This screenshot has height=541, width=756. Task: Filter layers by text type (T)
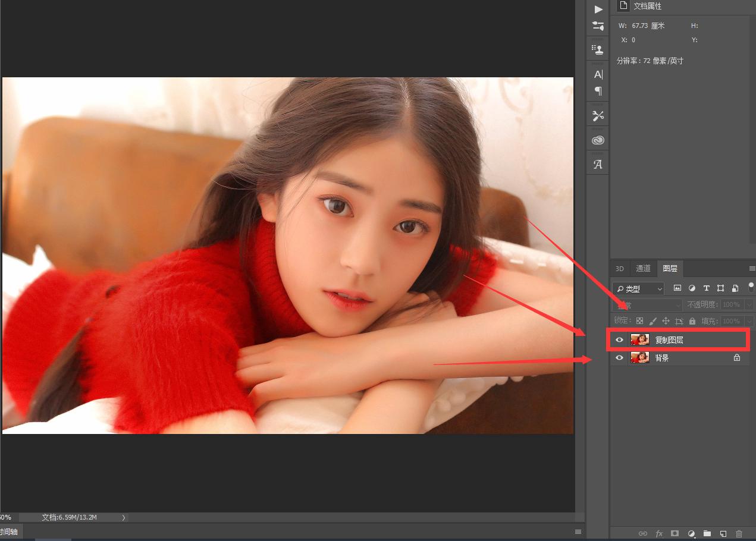[x=706, y=288]
